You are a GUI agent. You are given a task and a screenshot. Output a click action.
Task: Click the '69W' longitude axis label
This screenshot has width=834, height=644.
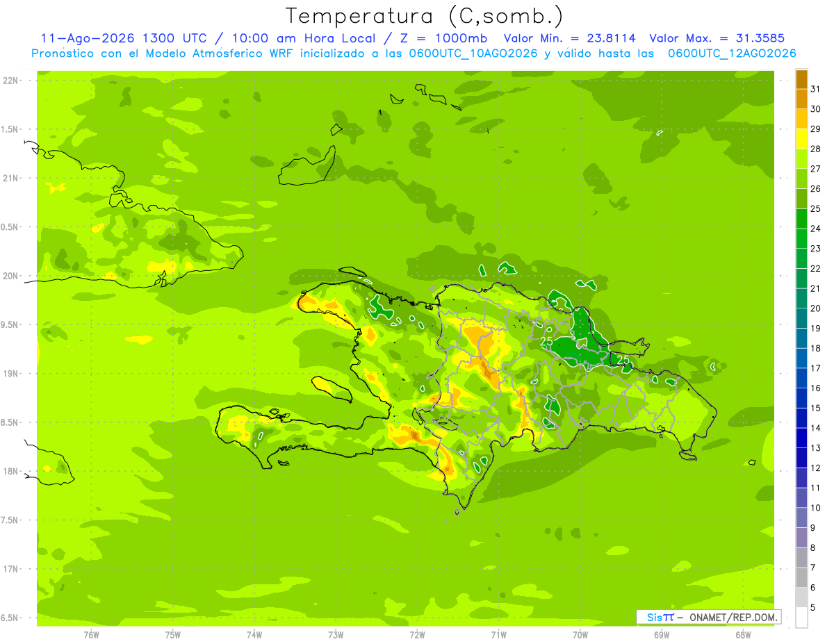click(x=661, y=634)
